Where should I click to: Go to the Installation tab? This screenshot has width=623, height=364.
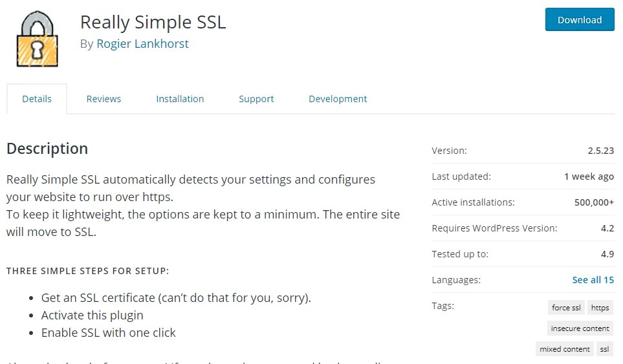click(x=180, y=99)
